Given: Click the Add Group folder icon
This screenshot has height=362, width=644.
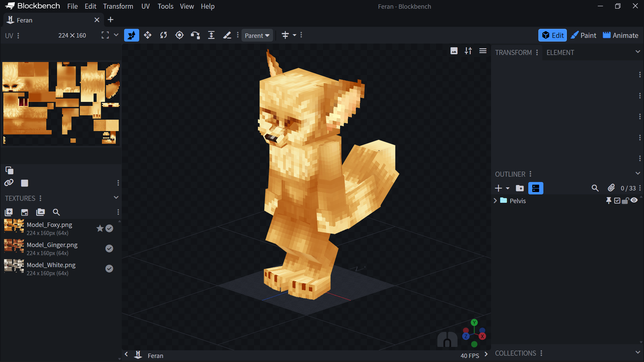Looking at the screenshot, I should point(520,188).
